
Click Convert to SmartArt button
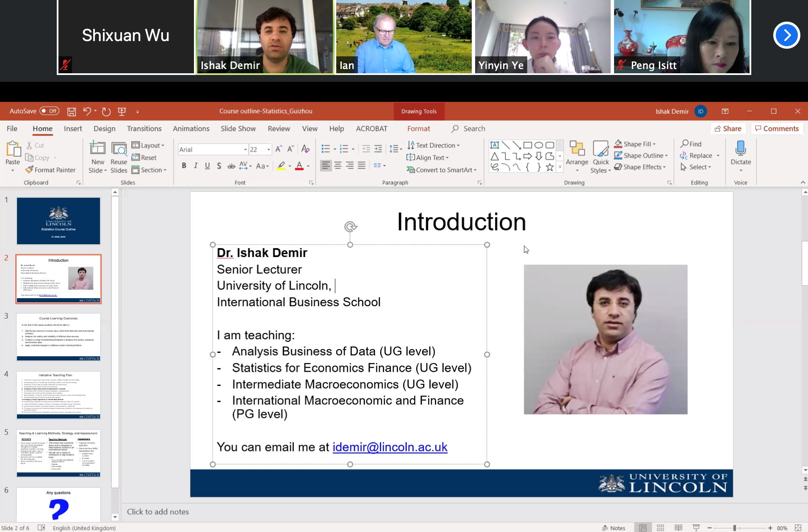[x=442, y=170]
